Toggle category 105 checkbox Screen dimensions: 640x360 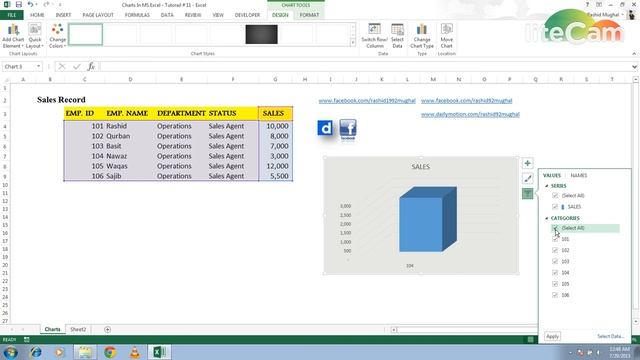click(x=555, y=284)
